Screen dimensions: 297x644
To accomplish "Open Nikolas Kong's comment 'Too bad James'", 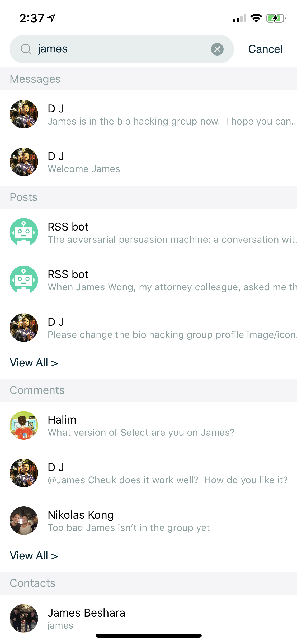I will point(169,521).
